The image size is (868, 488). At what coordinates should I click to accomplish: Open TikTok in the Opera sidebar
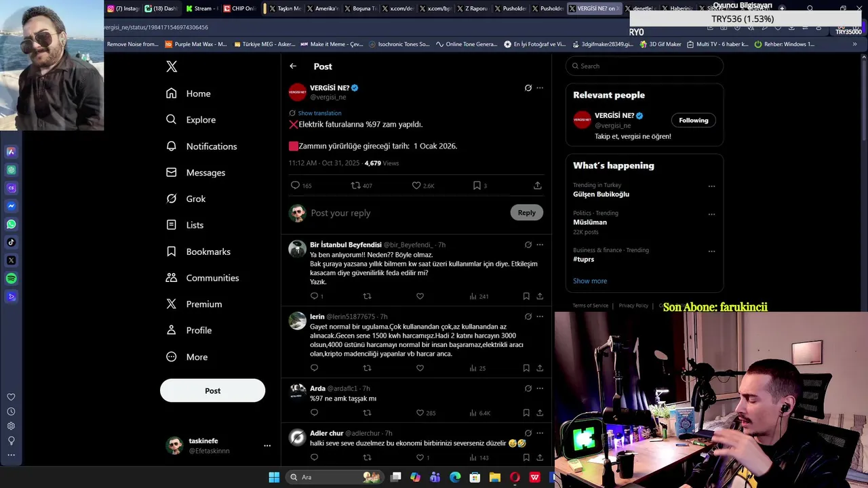[11, 242]
